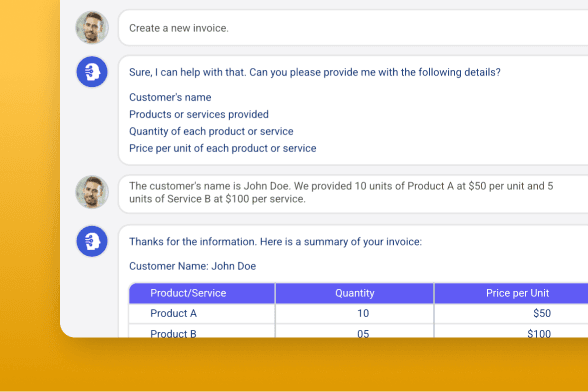Viewport: 588px width, 392px height.
Task: Click the message mentioning 10 units of Product A
Action: (341, 192)
